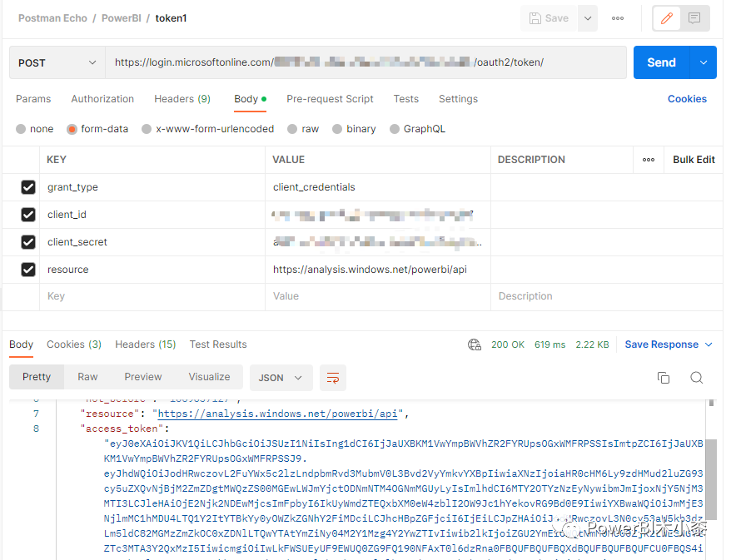Select the Visualize response view
Image resolution: width=731 pixels, height=560 pixels.
click(x=209, y=377)
